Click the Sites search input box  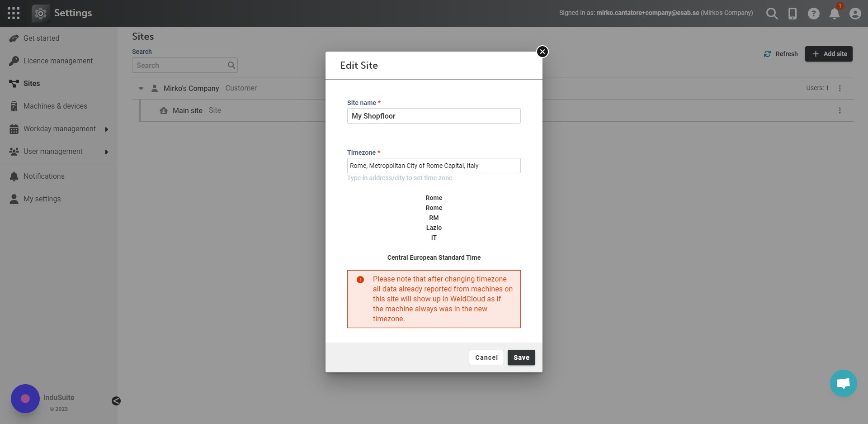point(185,65)
